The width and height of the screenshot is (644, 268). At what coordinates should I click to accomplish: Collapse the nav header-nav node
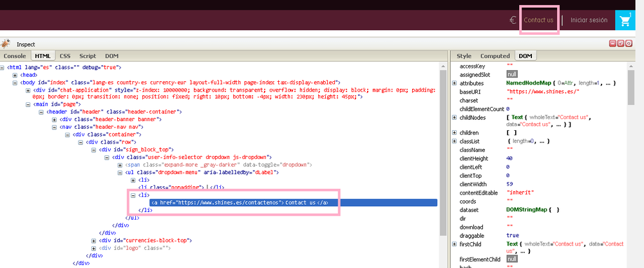(x=54, y=127)
